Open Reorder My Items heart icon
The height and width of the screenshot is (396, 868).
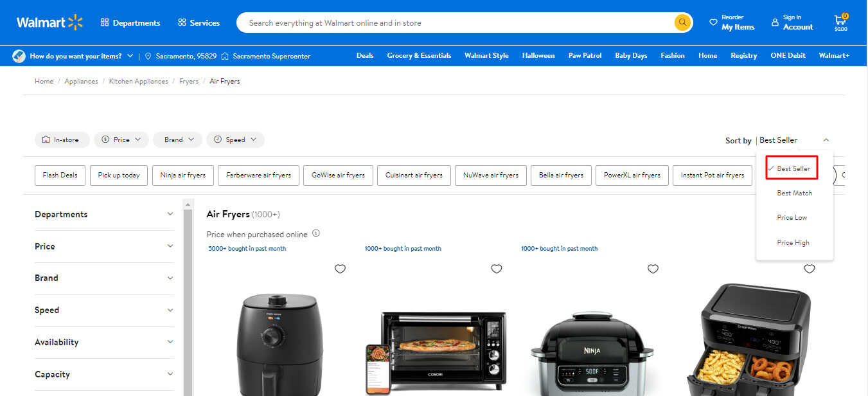(x=715, y=22)
